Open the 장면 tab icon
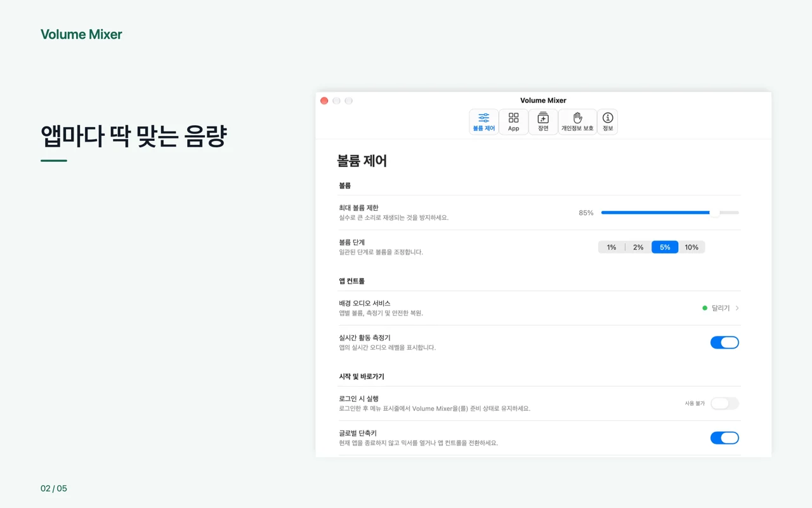This screenshot has width=812, height=508. (x=543, y=122)
